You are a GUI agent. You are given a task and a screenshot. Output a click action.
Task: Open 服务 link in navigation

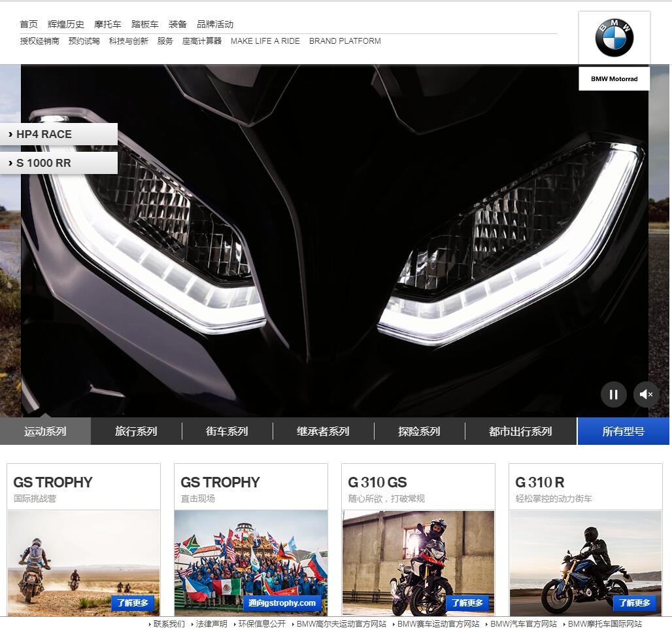tap(165, 41)
